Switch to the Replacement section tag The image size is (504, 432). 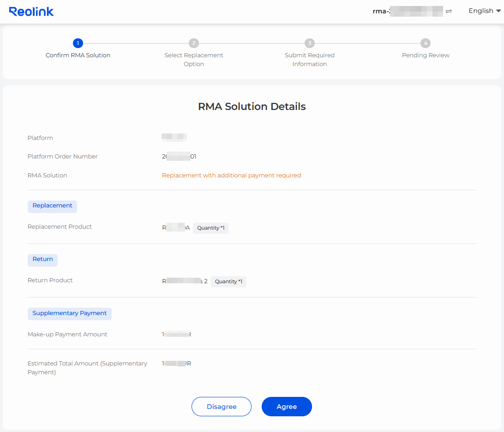(52, 206)
